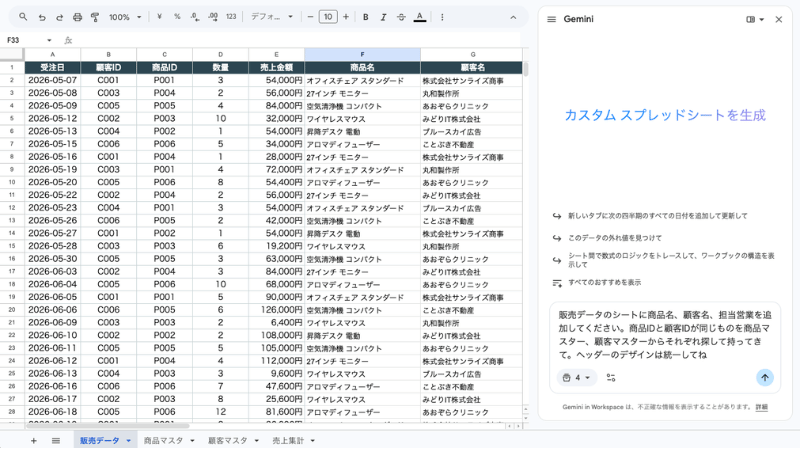The height and width of the screenshot is (450, 800).
Task: Select the paint format tool
Action: pos(95,17)
